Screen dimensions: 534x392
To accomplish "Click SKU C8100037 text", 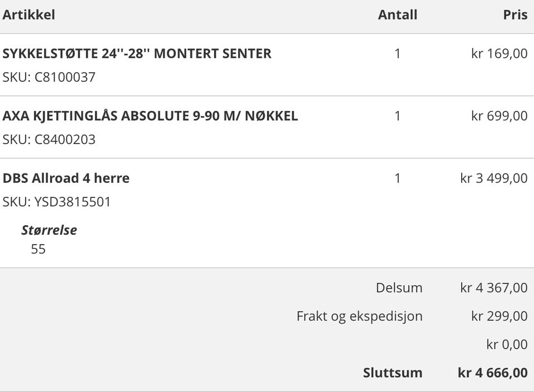I will pyautogui.click(x=49, y=77).
